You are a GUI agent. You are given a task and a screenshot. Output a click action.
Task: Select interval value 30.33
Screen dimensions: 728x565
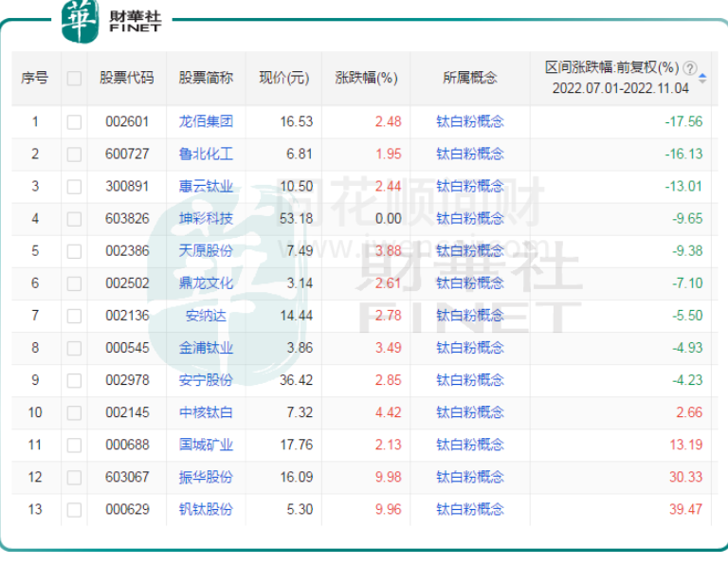pos(685,477)
